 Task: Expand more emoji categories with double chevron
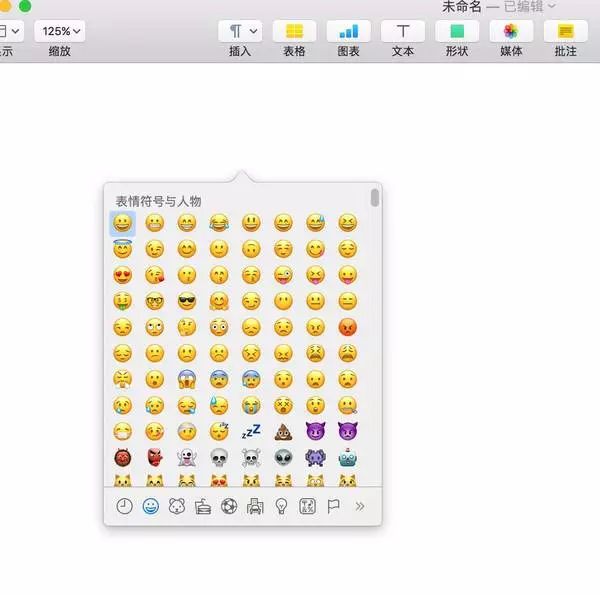[x=360, y=506]
